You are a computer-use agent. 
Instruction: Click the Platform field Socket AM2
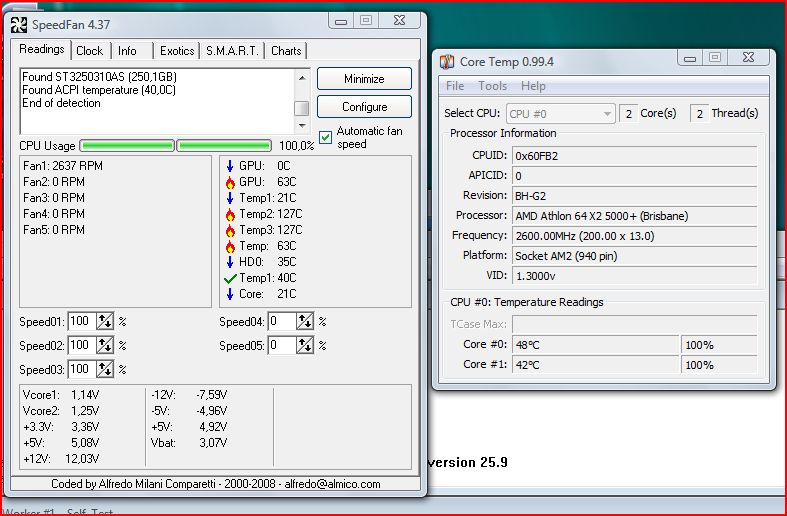coord(634,256)
